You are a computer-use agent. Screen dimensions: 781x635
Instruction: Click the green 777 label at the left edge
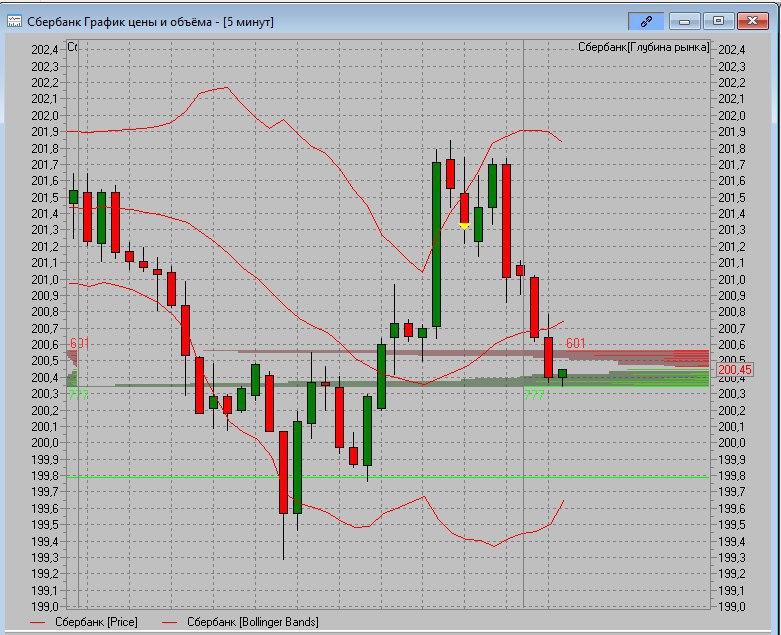point(78,395)
